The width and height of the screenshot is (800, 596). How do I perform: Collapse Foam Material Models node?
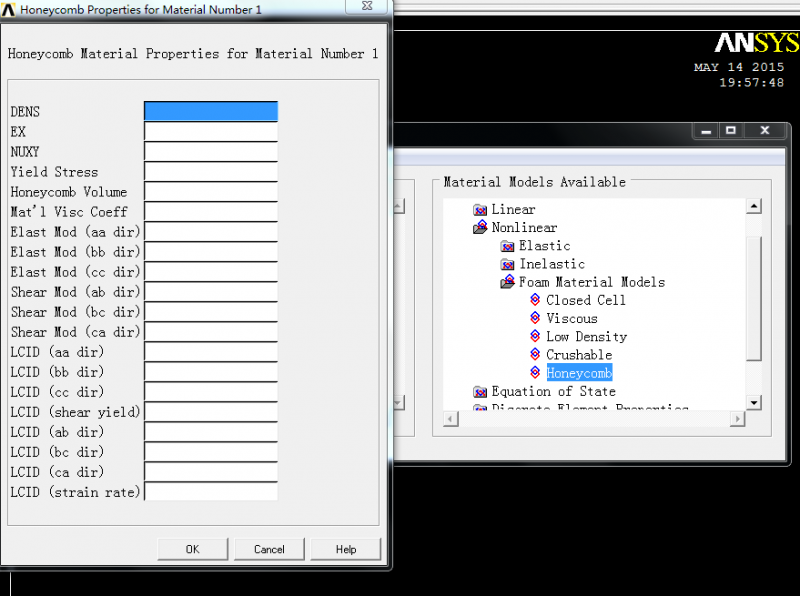[592, 282]
